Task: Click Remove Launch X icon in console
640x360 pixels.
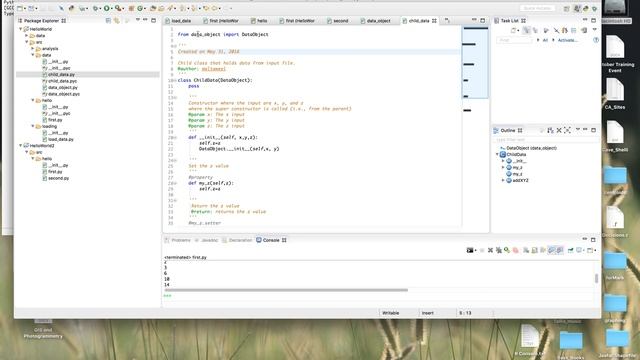Action: point(491,250)
